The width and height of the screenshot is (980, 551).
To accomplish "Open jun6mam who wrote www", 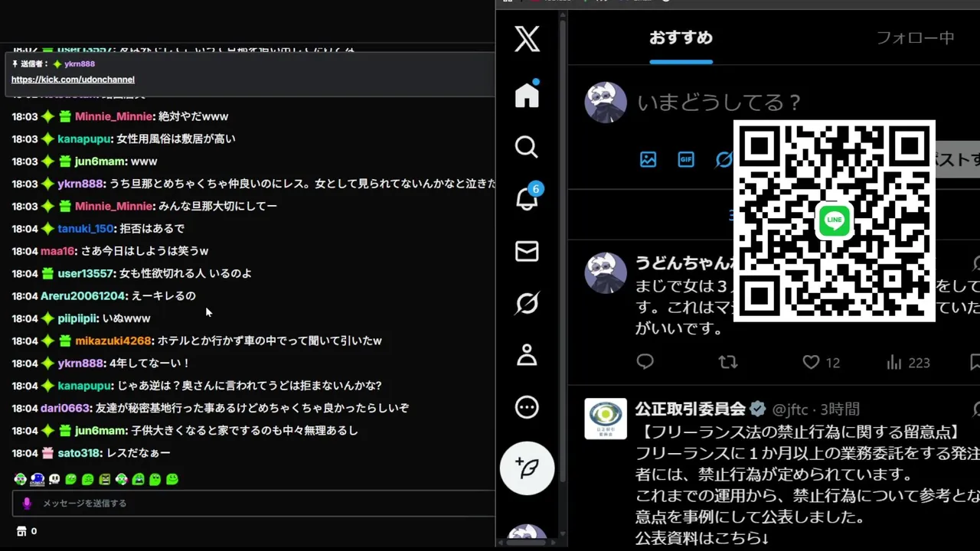I will pyautogui.click(x=100, y=161).
